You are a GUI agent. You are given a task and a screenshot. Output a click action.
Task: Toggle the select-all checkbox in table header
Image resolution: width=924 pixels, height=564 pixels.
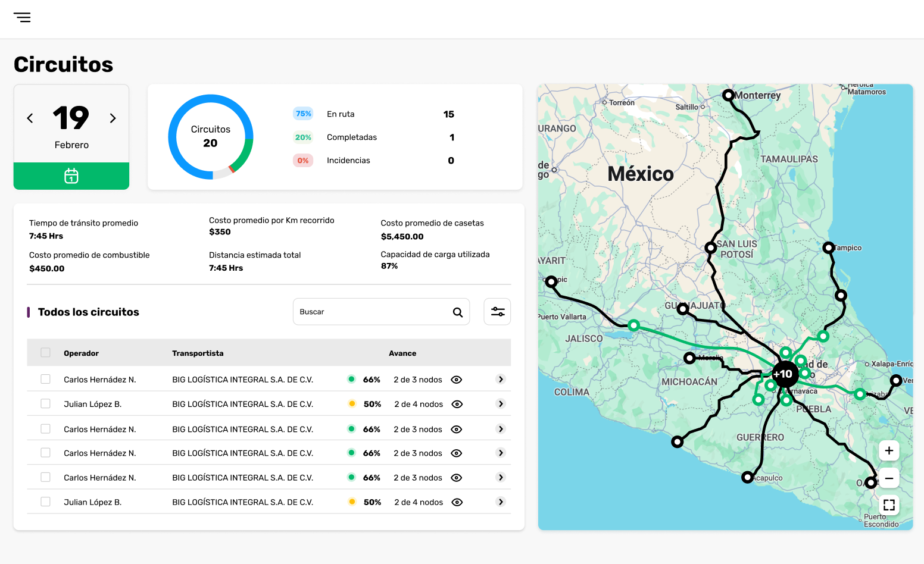click(x=45, y=353)
